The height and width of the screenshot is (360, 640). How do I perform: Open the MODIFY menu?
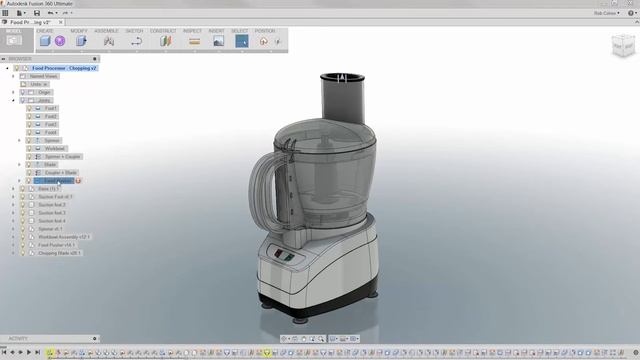tap(79, 31)
